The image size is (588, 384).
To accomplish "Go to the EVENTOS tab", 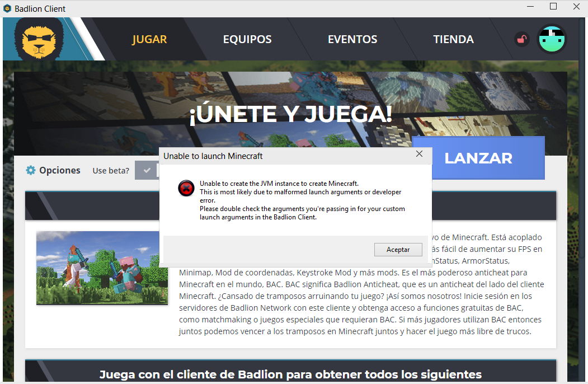I will pos(352,39).
